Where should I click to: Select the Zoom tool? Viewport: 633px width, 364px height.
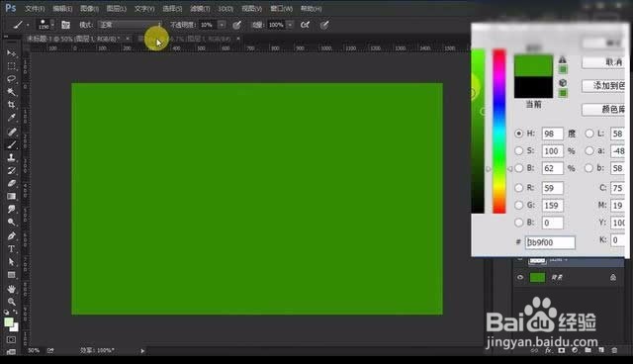[x=11, y=302]
